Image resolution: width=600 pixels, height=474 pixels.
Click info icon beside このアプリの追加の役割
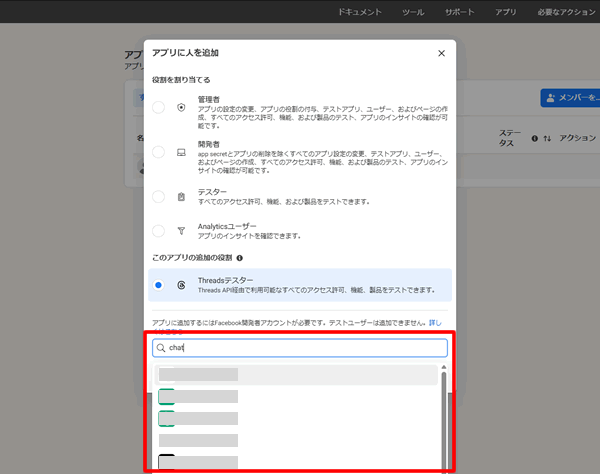(239, 257)
